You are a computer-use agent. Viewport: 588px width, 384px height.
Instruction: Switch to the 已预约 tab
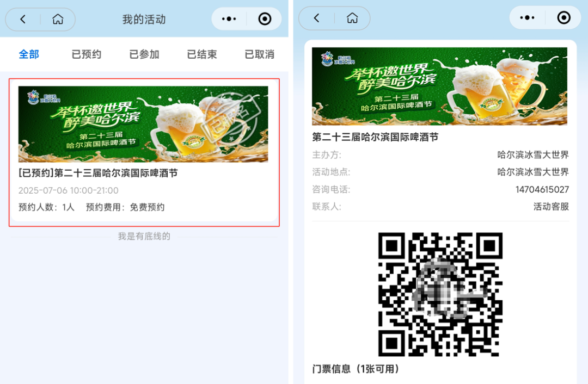pos(87,54)
